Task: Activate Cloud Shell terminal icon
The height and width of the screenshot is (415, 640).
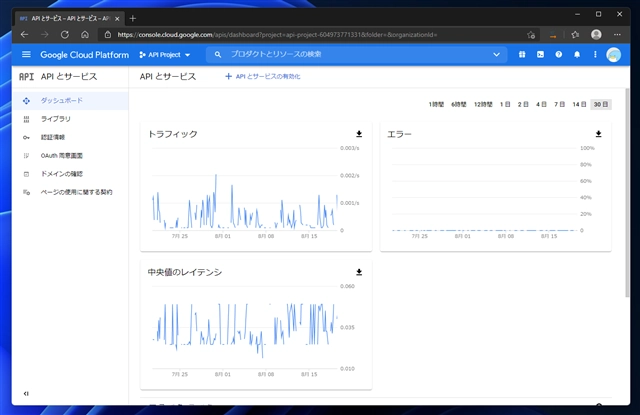Action: pos(540,54)
